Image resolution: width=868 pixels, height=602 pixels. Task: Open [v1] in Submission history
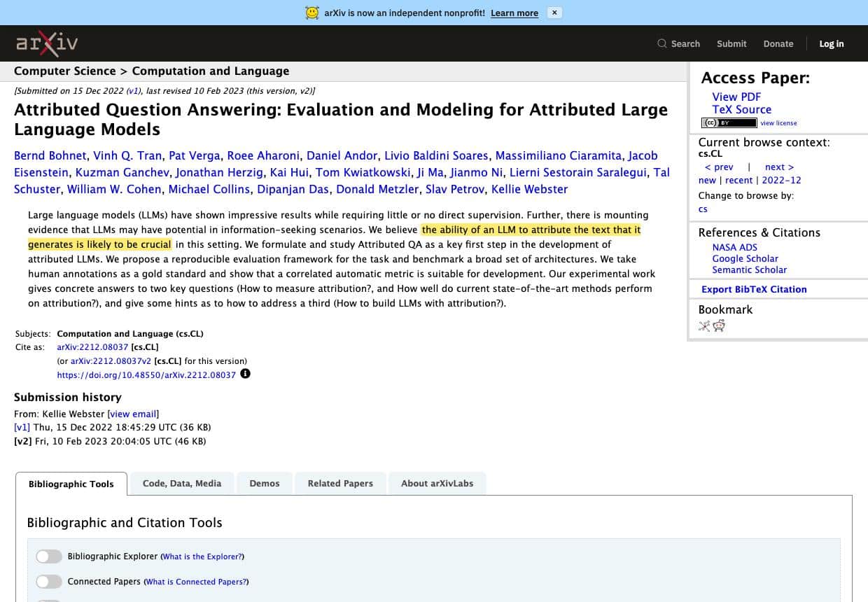(22, 427)
